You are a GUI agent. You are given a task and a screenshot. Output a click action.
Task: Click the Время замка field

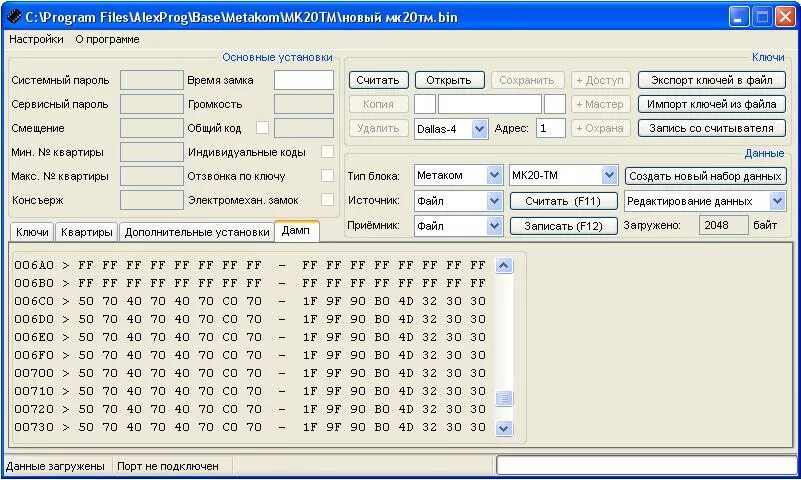tap(304, 80)
